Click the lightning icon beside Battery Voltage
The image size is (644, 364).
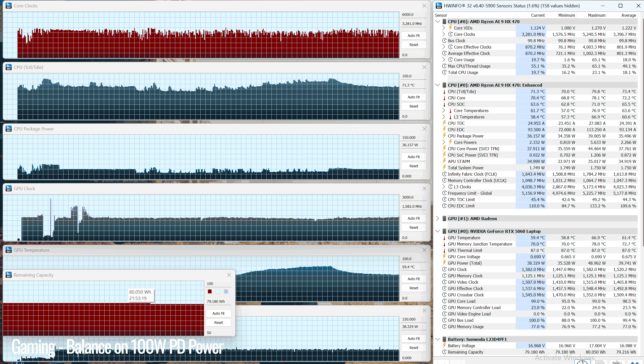(444, 345)
